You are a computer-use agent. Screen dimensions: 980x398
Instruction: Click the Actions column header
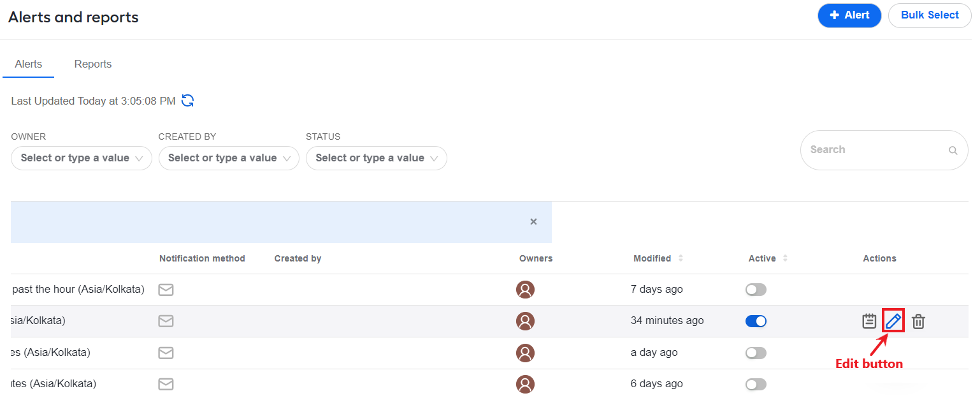(879, 258)
